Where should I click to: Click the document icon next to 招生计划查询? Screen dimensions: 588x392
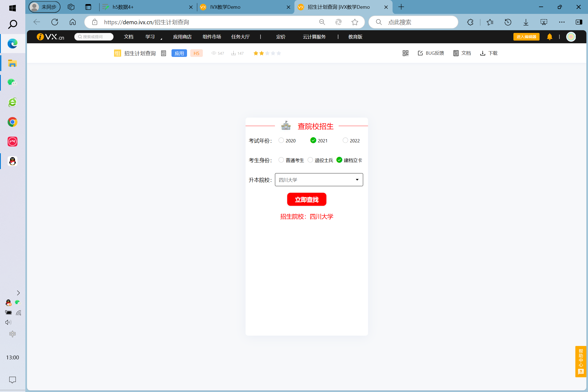[x=163, y=53]
